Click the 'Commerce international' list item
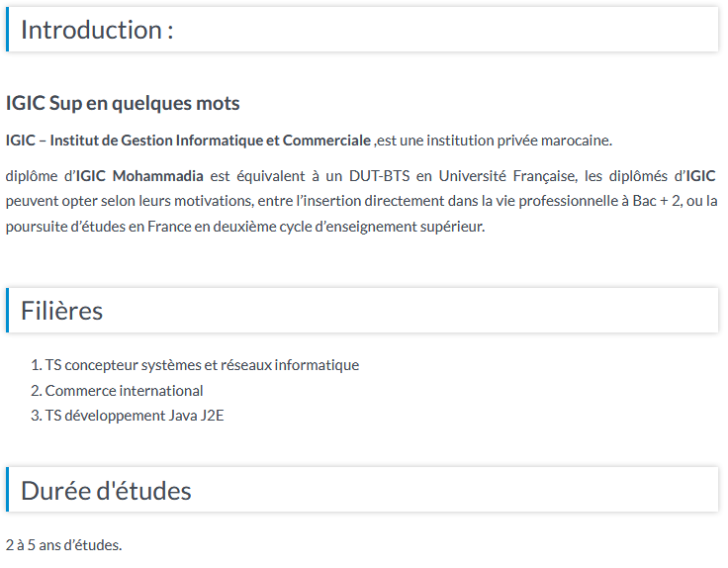The image size is (728, 568). tap(124, 391)
